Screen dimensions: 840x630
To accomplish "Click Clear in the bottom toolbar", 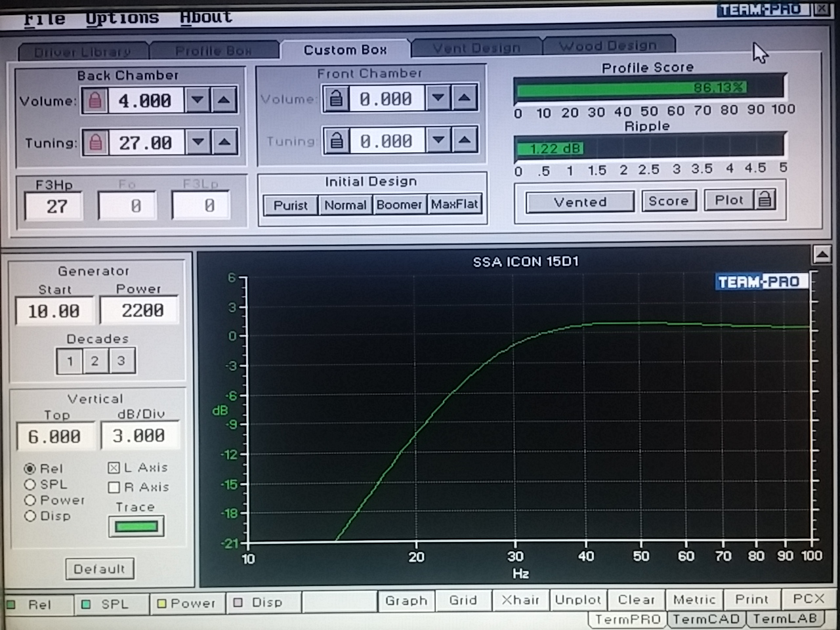I will (x=636, y=599).
